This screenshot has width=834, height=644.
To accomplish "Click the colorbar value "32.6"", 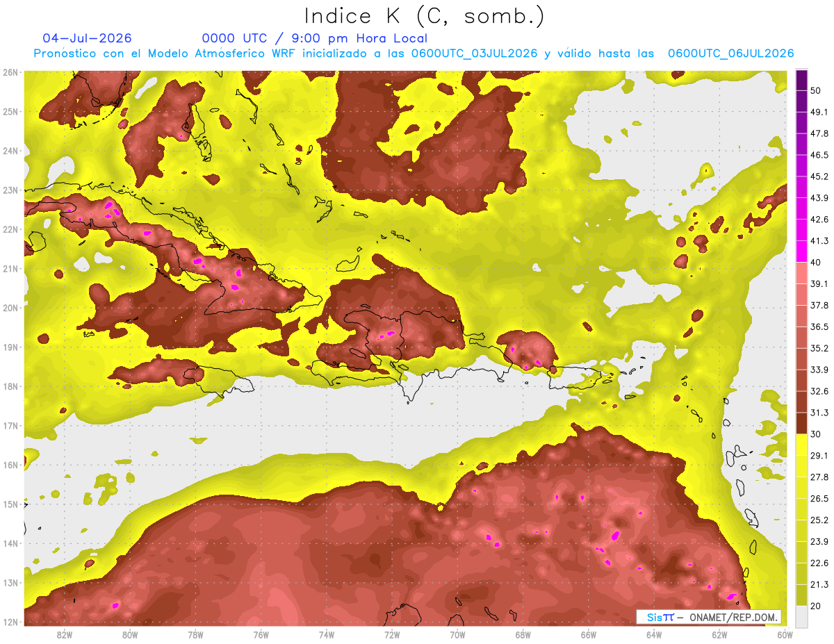I will [x=819, y=391].
